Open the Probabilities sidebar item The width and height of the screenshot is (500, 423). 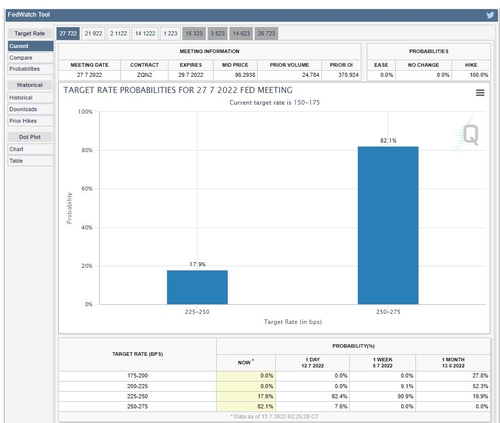[x=30, y=69]
